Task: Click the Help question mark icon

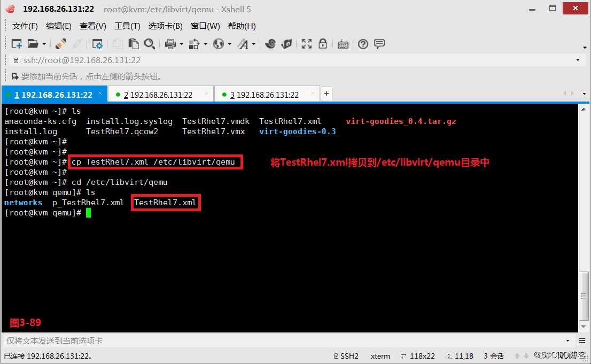Action: pyautogui.click(x=363, y=44)
